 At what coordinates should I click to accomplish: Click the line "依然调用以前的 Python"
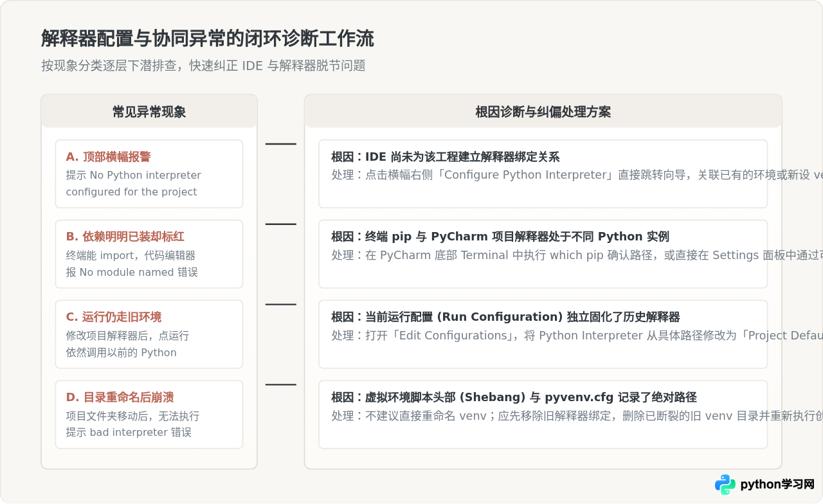122,352
